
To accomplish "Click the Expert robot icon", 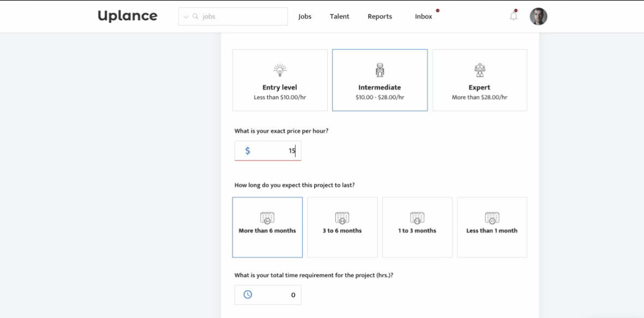I will (479, 70).
